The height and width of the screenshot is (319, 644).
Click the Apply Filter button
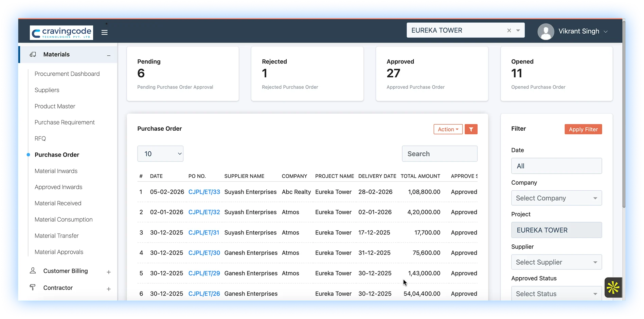point(583,129)
